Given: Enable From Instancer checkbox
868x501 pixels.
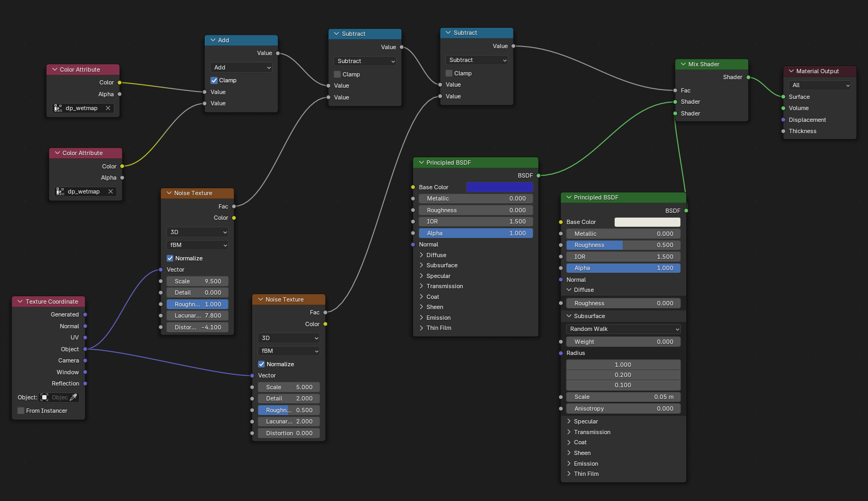Looking at the screenshot, I should [x=21, y=411].
